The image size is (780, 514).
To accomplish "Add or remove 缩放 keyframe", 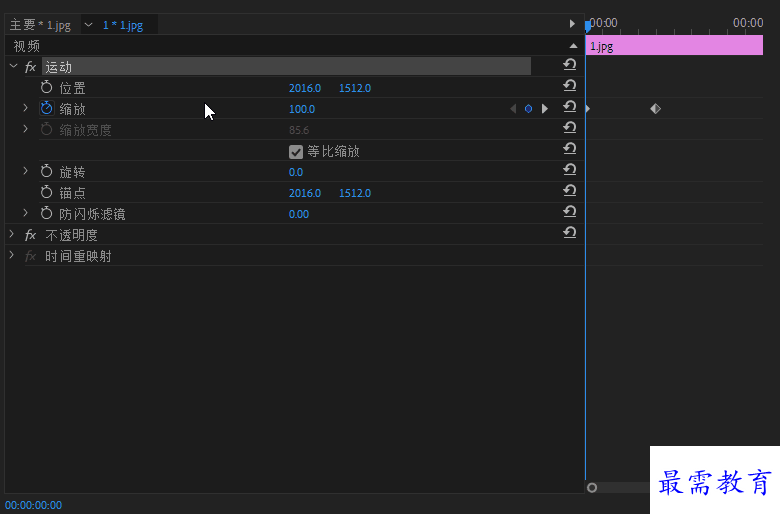I will (528, 108).
